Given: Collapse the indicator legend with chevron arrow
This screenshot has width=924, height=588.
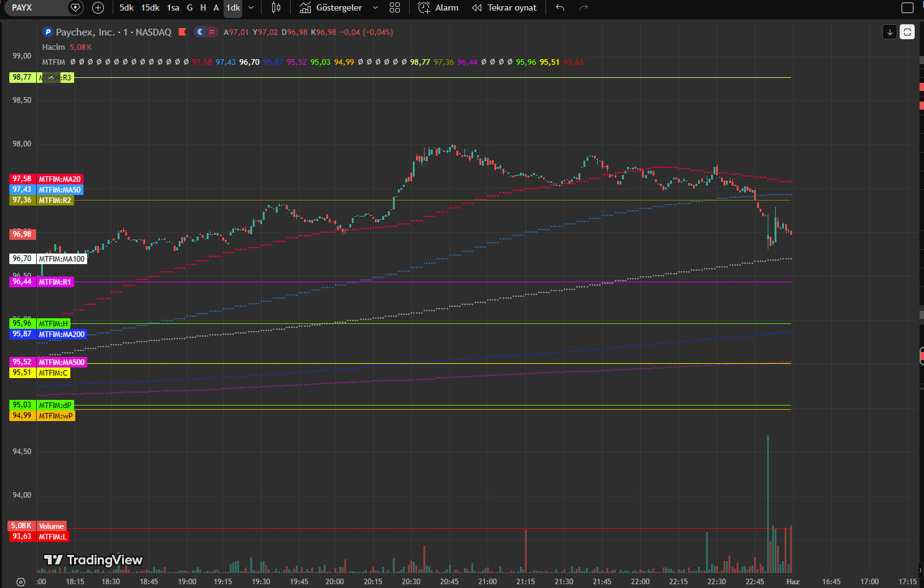Looking at the screenshot, I should pos(52,78).
